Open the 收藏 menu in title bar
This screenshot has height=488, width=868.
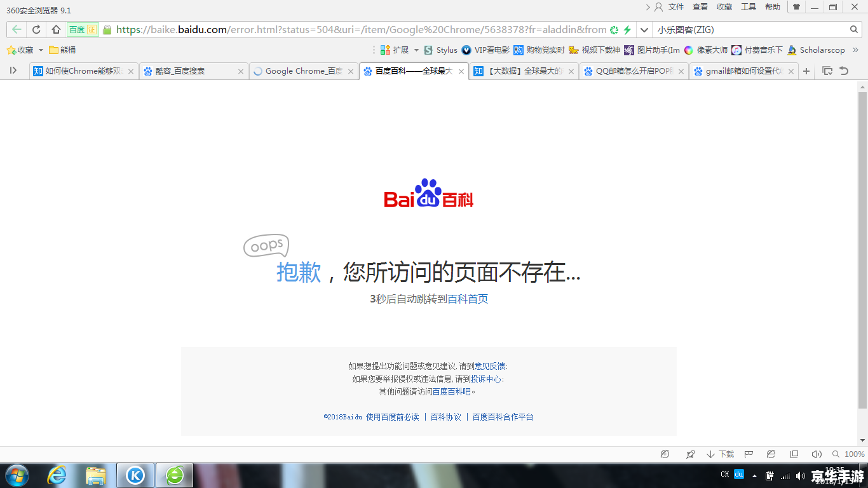724,7
